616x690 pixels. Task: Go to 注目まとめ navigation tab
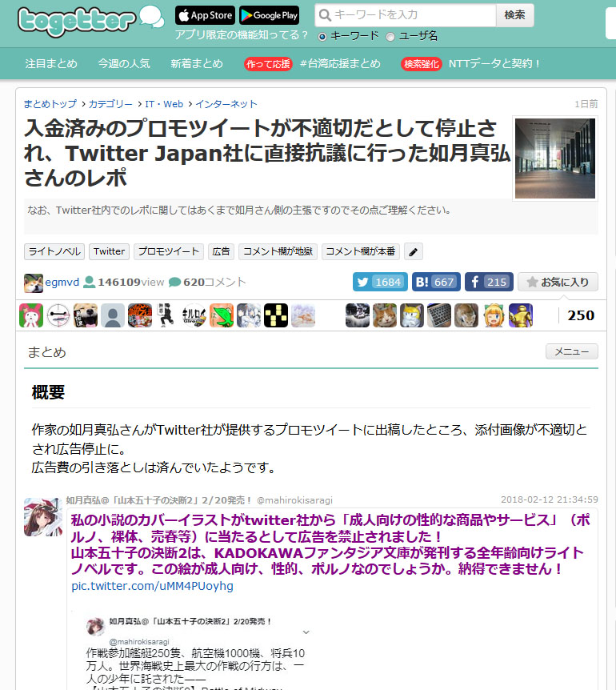51,63
